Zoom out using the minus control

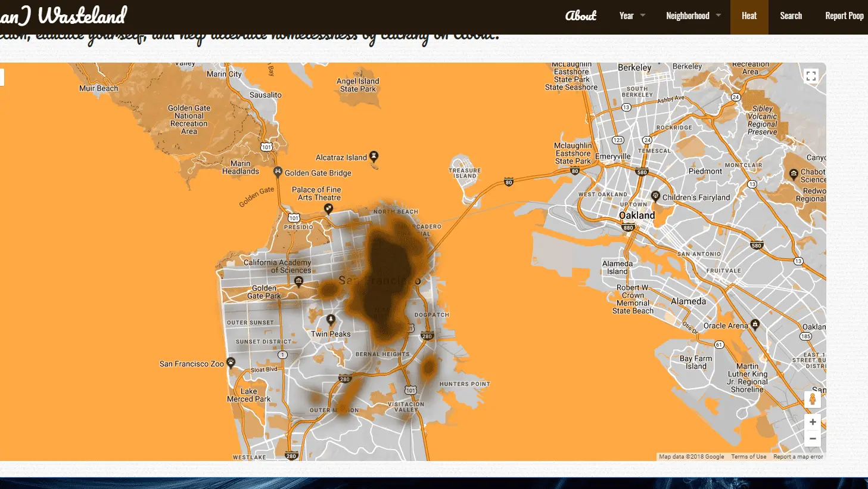[x=812, y=438]
